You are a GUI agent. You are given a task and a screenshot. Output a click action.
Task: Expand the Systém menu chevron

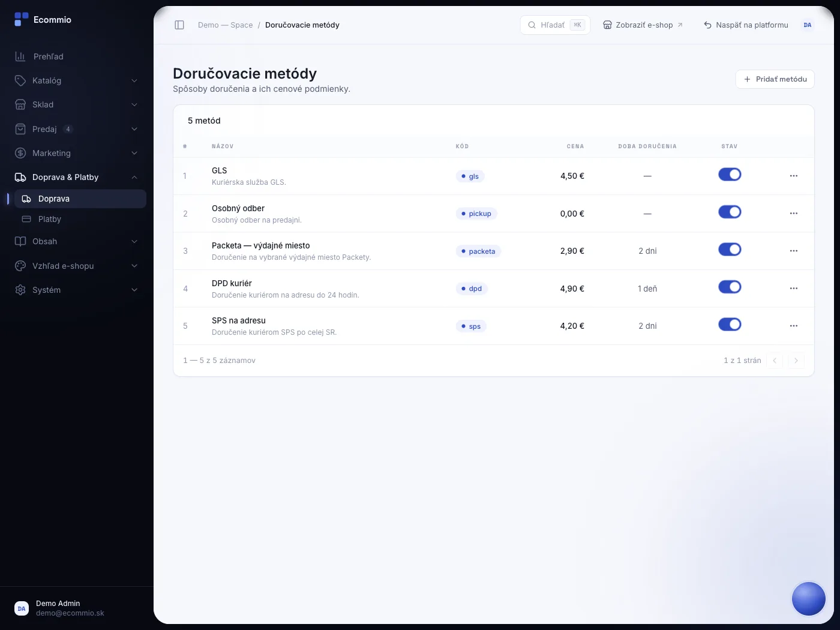[x=134, y=290]
